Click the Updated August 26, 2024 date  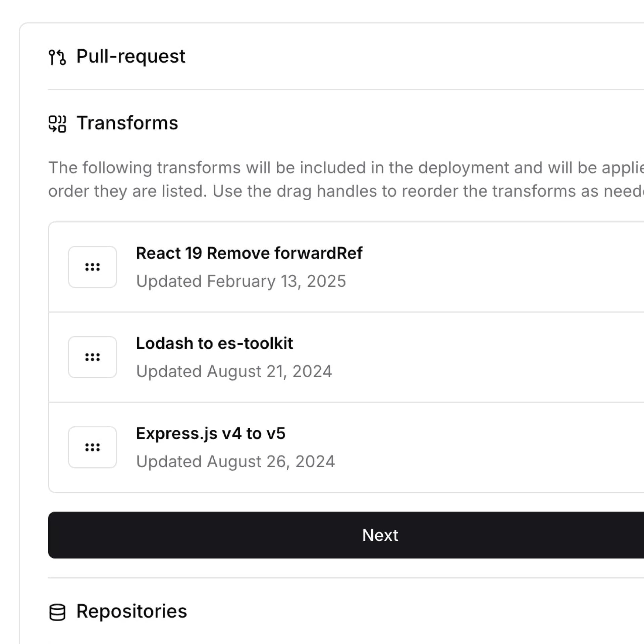[x=235, y=462]
